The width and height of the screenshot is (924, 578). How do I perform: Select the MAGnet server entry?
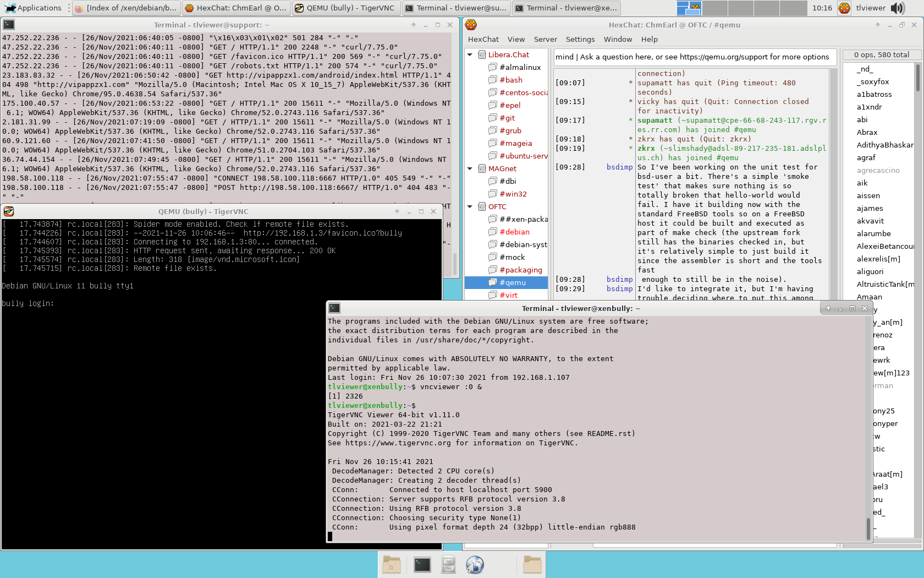pyautogui.click(x=502, y=168)
